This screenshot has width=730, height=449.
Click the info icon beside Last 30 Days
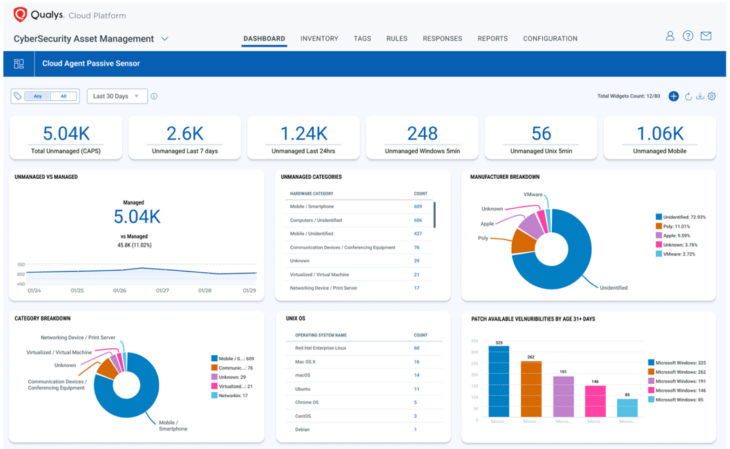154,96
